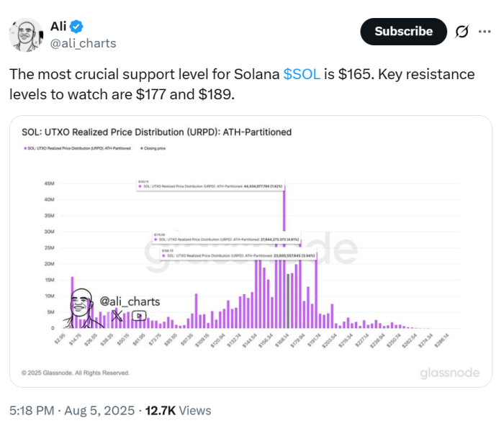Click the gray closing price bar
The width and height of the screenshot is (504, 423).
coord(288,301)
